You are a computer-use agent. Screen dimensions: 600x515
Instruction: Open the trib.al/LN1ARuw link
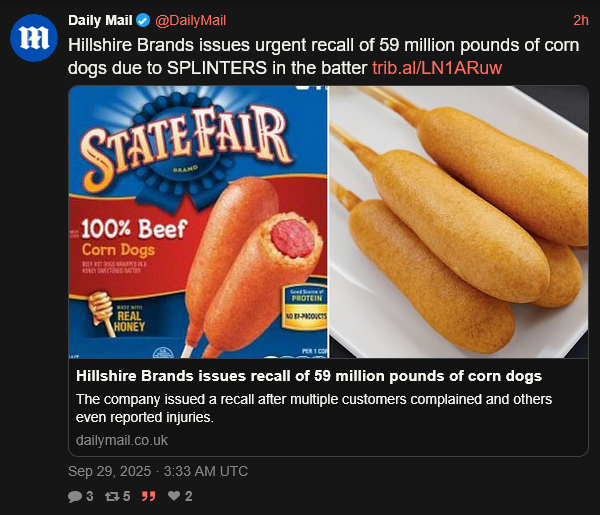[x=436, y=67]
